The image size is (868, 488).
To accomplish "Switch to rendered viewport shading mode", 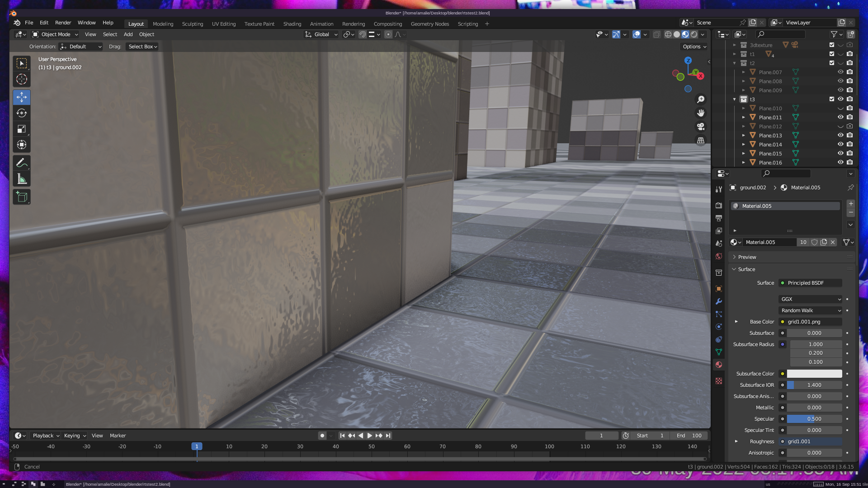I will pyautogui.click(x=694, y=34).
